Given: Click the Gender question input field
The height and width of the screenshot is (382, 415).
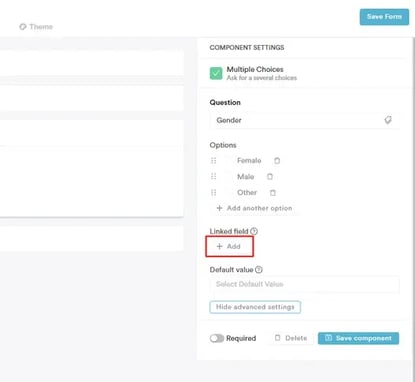Looking at the screenshot, I should [x=304, y=120].
